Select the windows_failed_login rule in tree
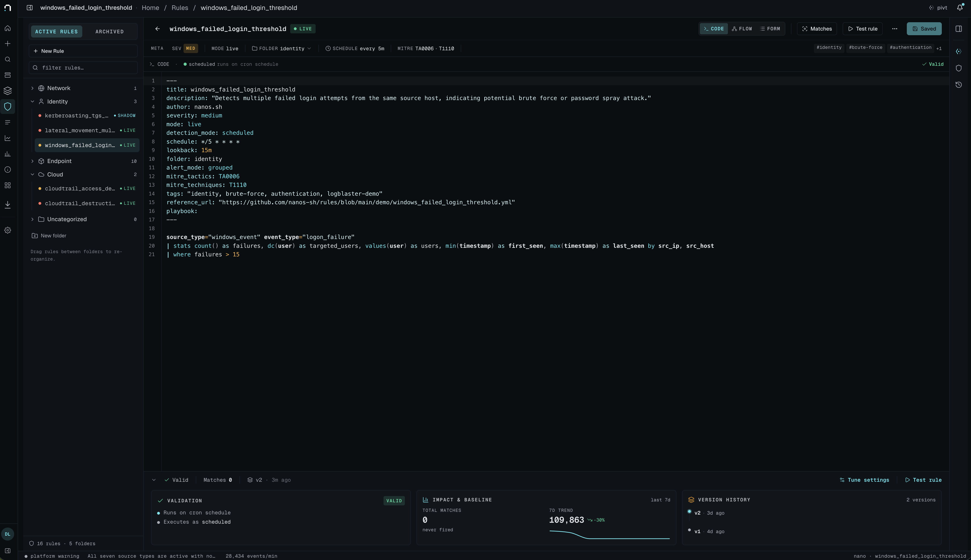 click(x=87, y=145)
